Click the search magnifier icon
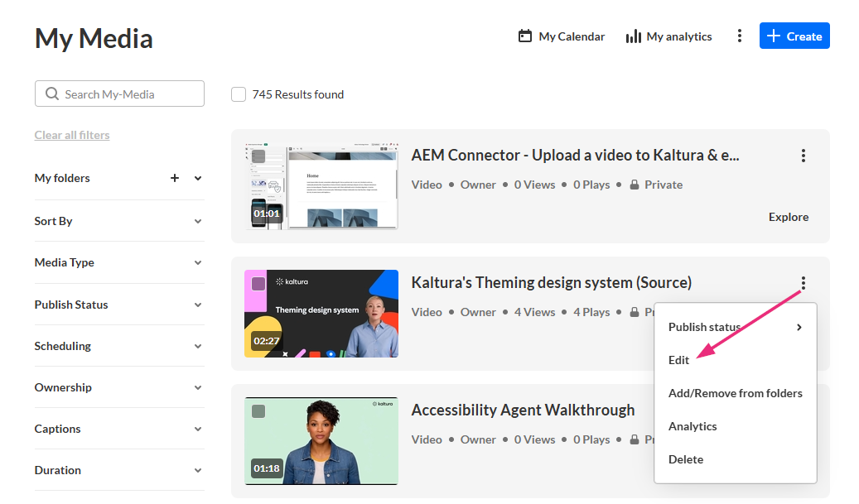859x504 pixels. click(52, 94)
